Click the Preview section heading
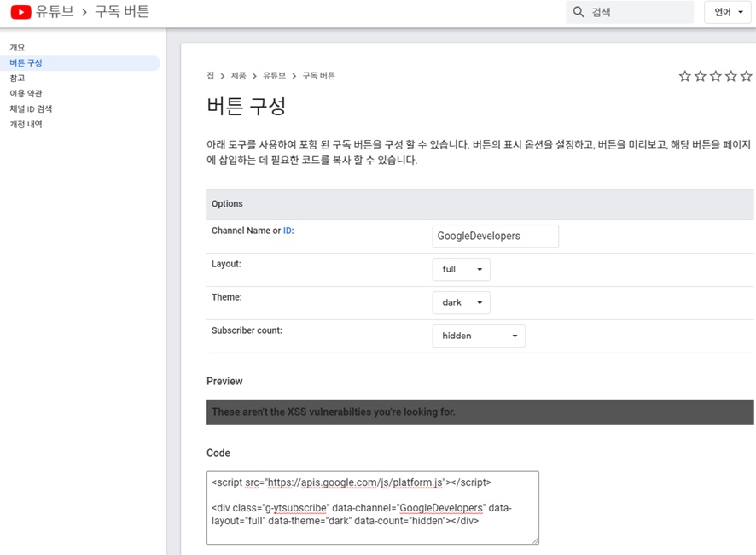The width and height of the screenshot is (756, 555). [x=224, y=382]
